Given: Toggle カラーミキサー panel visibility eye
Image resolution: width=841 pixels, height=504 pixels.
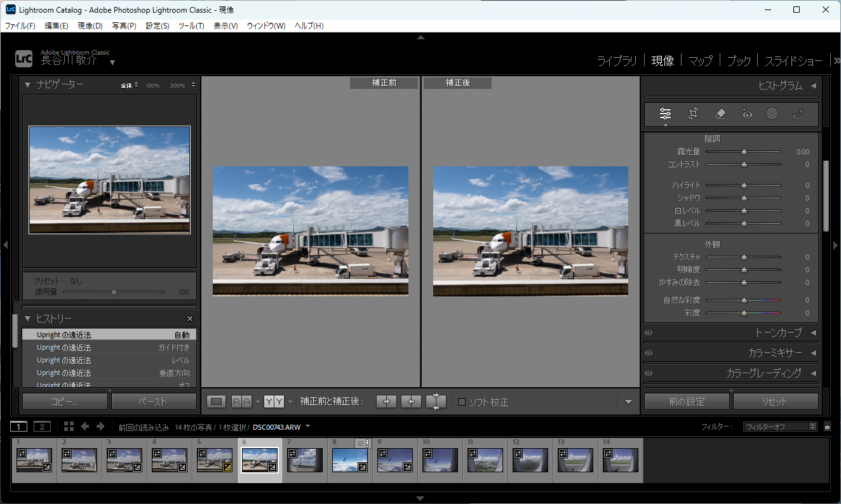Looking at the screenshot, I should click(x=649, y=353).
